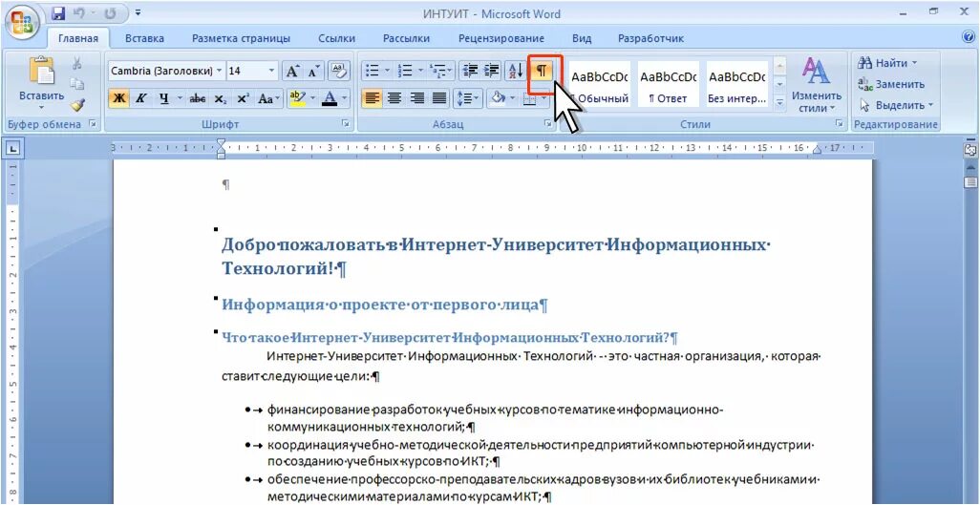Toggle italic К formatting
980x505 pixels.
(x=141, y=98)
